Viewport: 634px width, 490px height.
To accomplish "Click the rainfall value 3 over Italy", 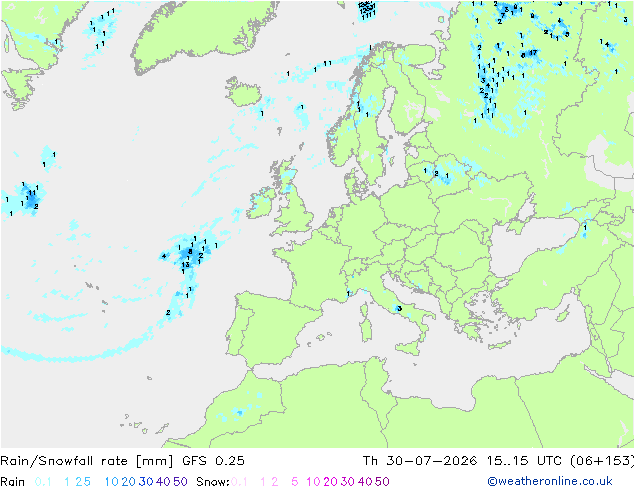I will coord(399,308).
